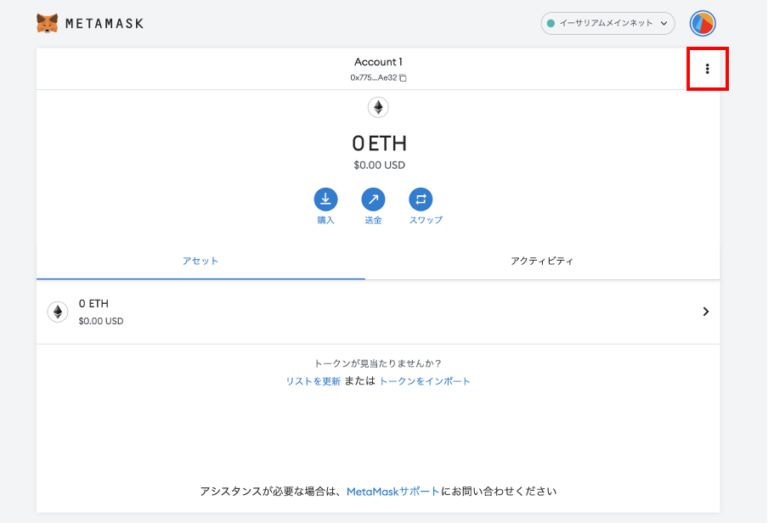Open the MetaMaskサポート link
768x523 pixels.
(393, 492)
